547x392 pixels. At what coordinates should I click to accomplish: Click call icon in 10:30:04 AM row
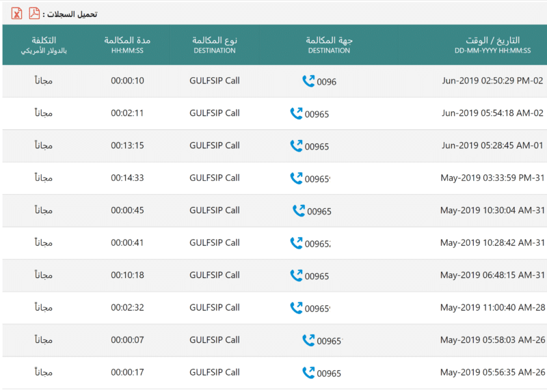click(299, 210)
